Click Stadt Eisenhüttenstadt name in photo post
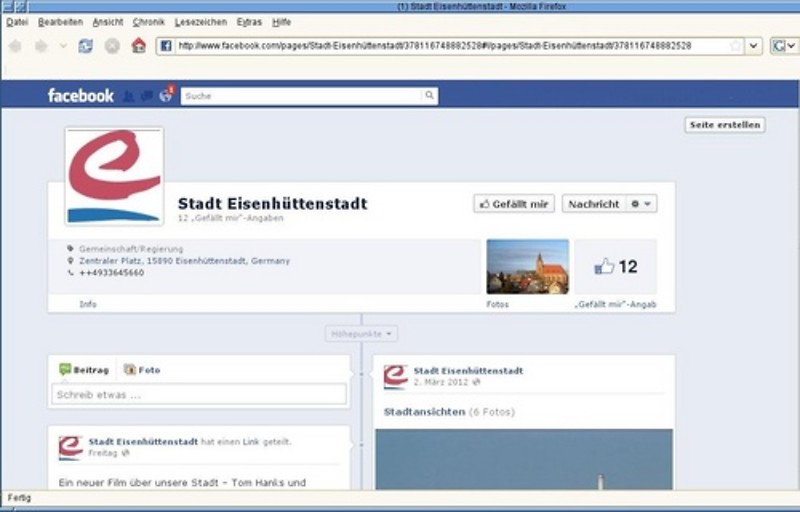The width and height of the screenshot is (800, 512). (468, 371)
